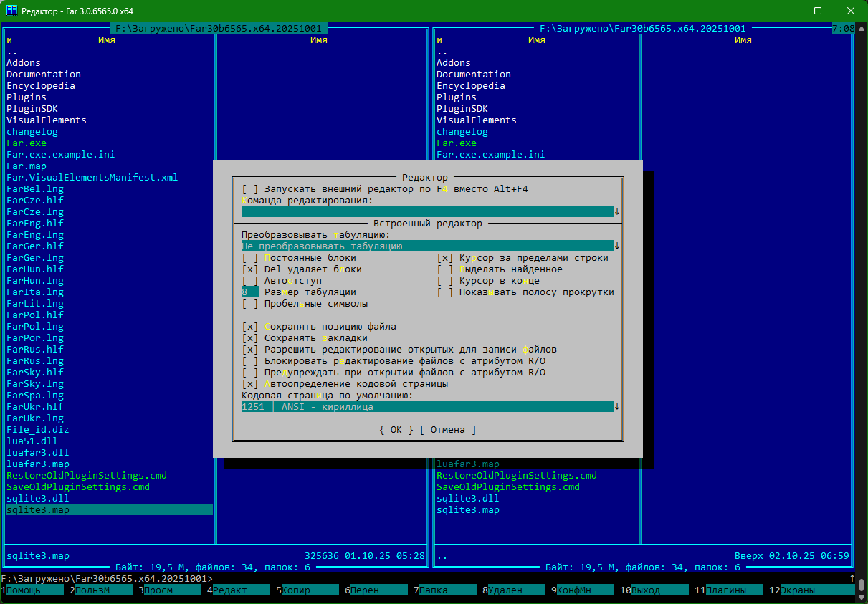Screen dimensions: 868x604
Task: Click the 'Отмена' button
Action: (448, 430)
